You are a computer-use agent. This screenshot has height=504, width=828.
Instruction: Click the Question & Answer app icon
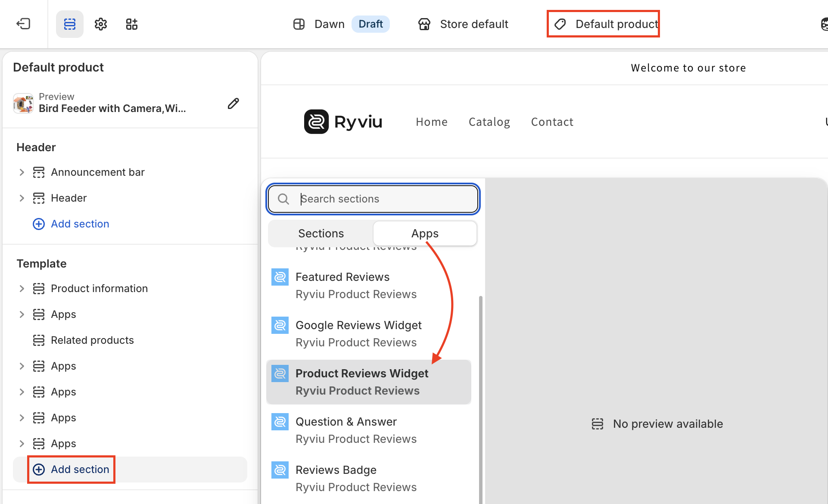(x=280, y=422)
